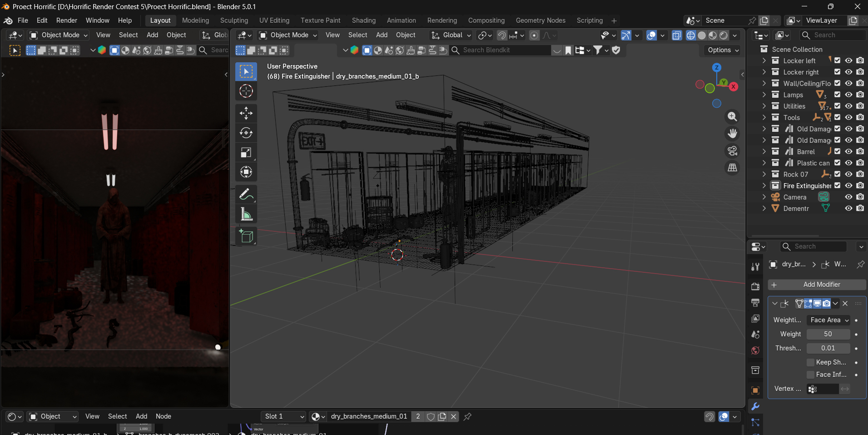Open the Modifiers wrench properties tab

[755, 406]
